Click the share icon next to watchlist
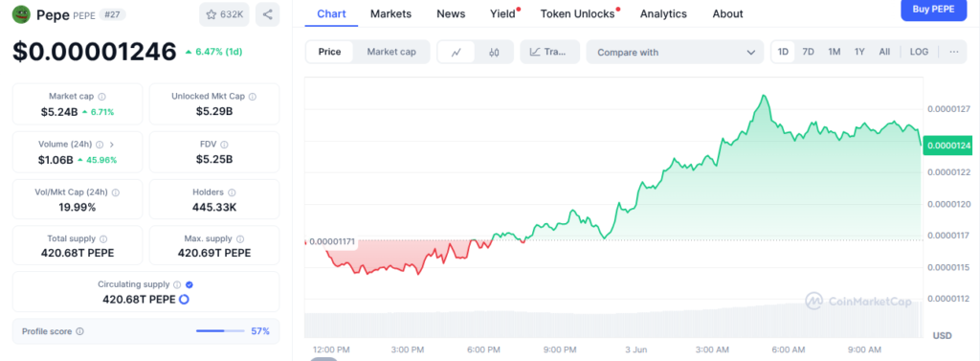 [268, 14]
